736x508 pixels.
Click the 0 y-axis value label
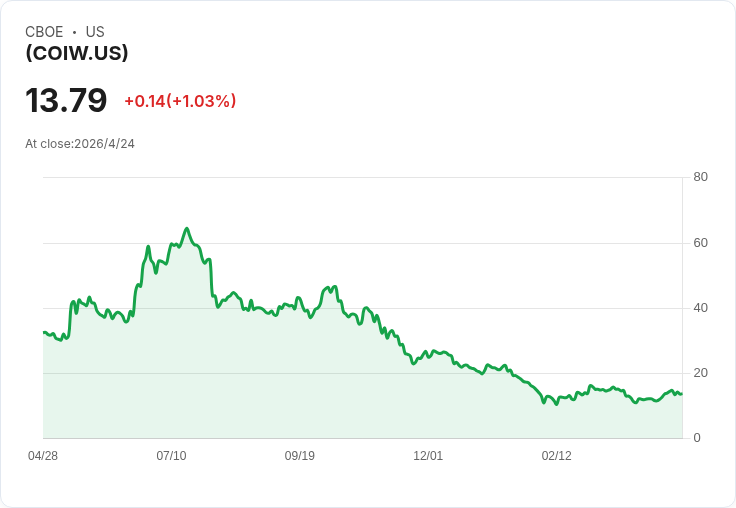697,438
